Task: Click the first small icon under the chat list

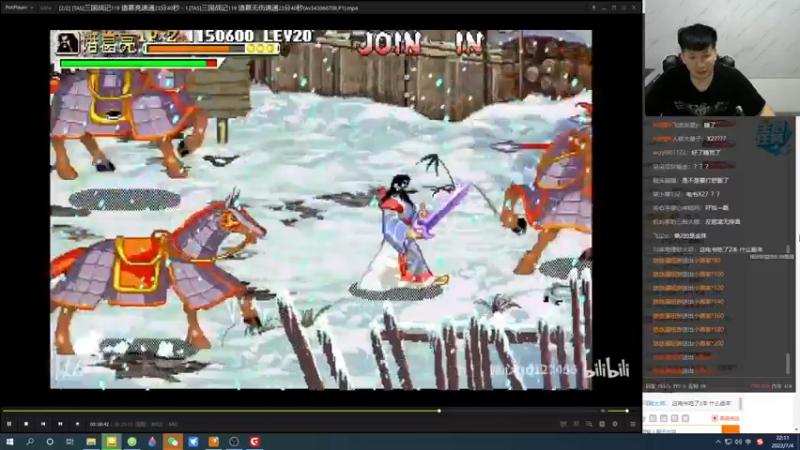Action: pyautogui.click(x=653, y=418)
